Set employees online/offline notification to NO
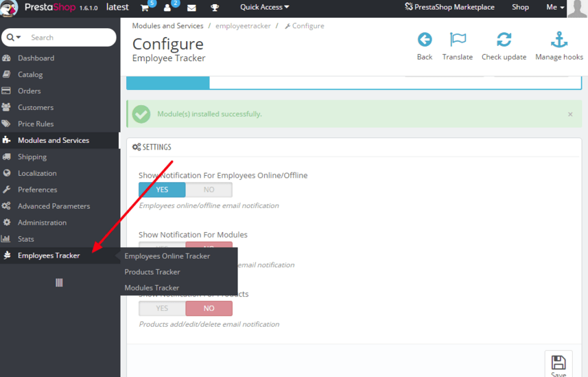The width and height of the screenshot is (588, 377). [x=209, y=190]
